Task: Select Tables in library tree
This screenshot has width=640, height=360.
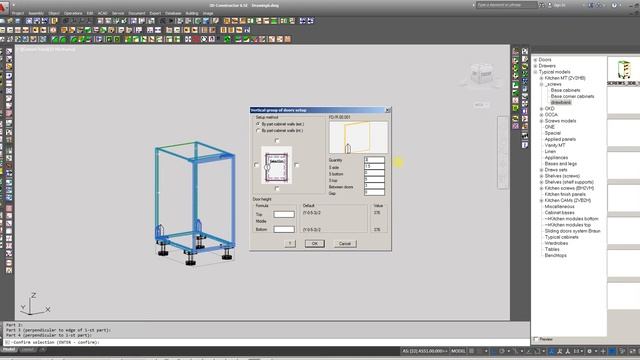Action: [x=552, y=249]
